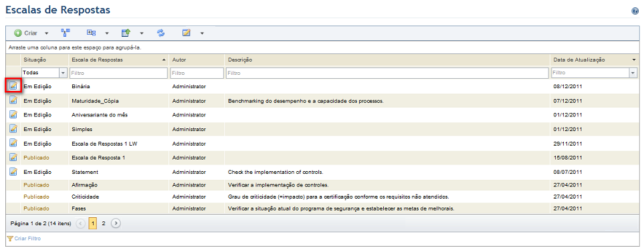Open the dropdown arrow beside Criar
Viewport: 644px width, 252px height.
46,33
